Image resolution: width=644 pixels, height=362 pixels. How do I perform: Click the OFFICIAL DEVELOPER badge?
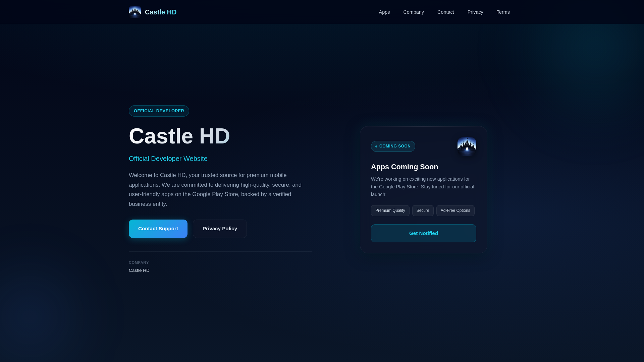click(x=159, y=111)
